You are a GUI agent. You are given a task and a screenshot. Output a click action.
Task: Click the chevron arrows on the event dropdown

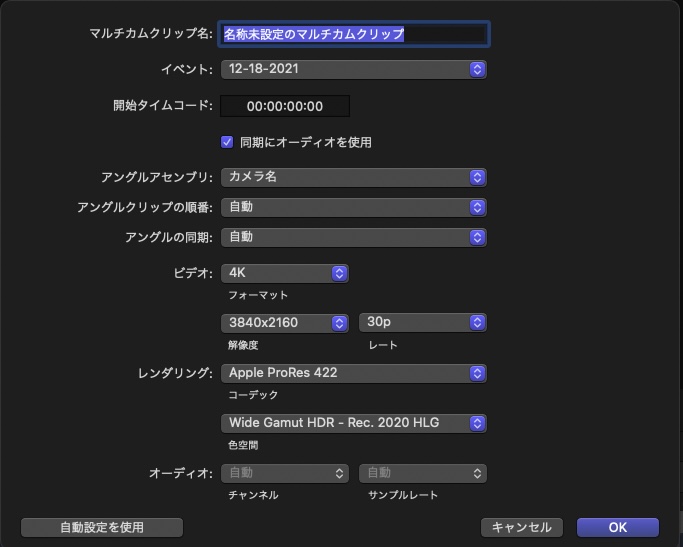click(477, 69)
